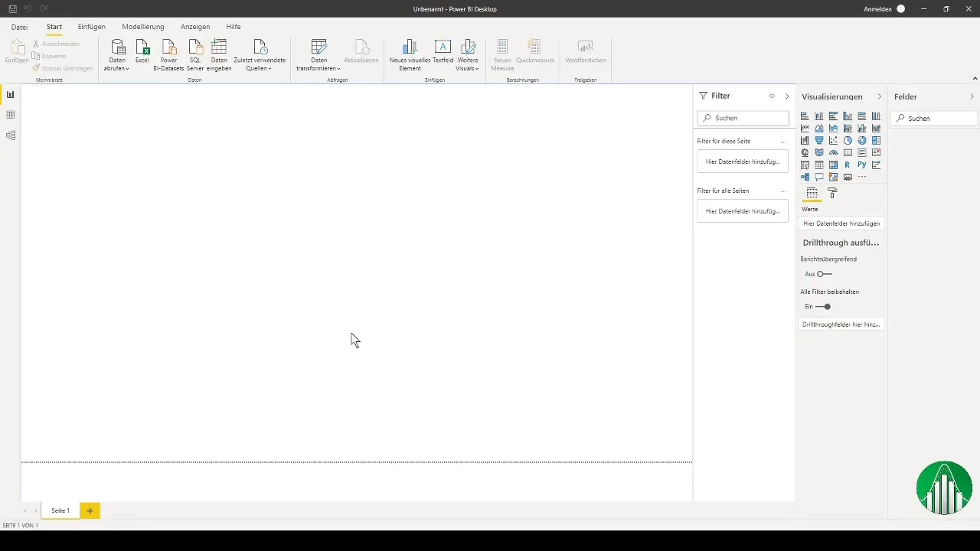Select the Python visual
The height and width of the screenshot is (551, 980).
coord(862,165)
